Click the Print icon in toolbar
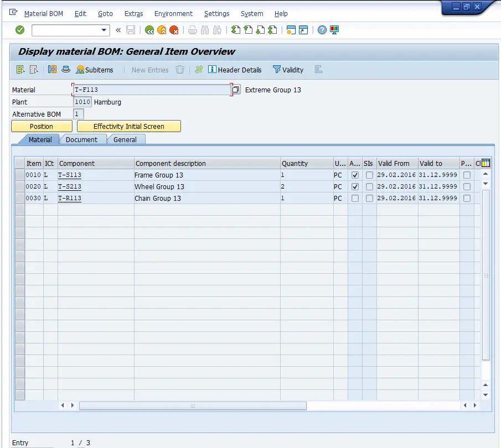Image resolution: width=501 pixels, height=448 pixels. (192, 30)
